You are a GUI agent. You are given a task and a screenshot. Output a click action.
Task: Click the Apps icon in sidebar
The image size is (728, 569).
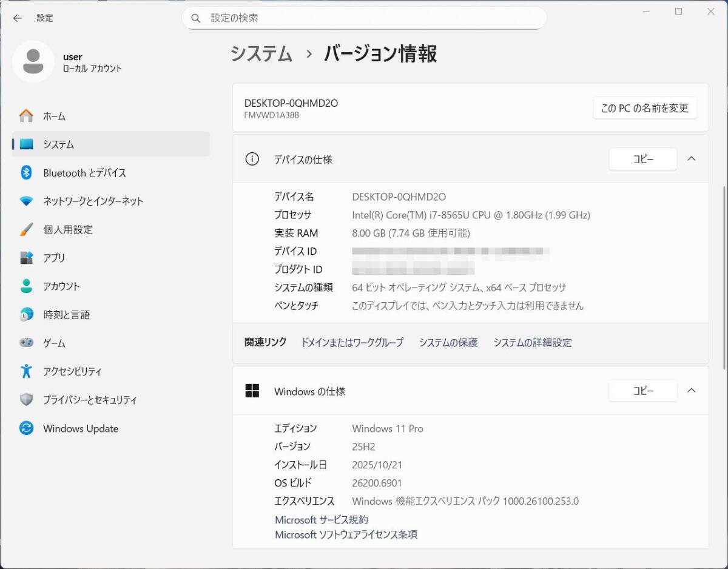click(x=26, y=258)
